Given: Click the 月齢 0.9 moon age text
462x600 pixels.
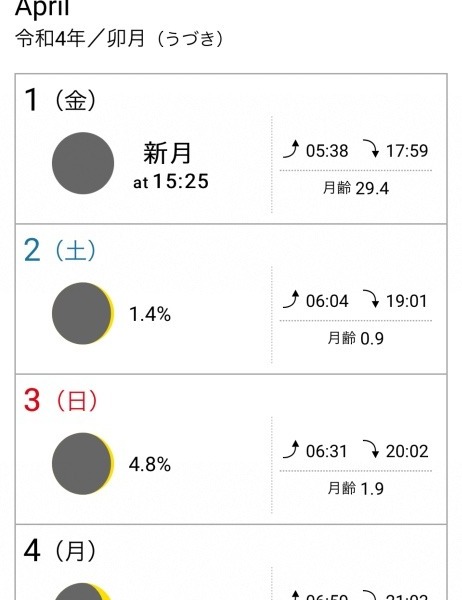Looking at the screenshot, I should [356, 338].
